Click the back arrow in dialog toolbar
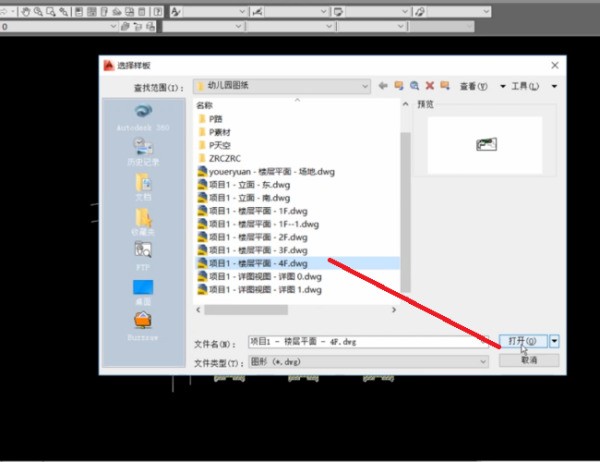Screen dimensions: 600x462 point(383,87)
